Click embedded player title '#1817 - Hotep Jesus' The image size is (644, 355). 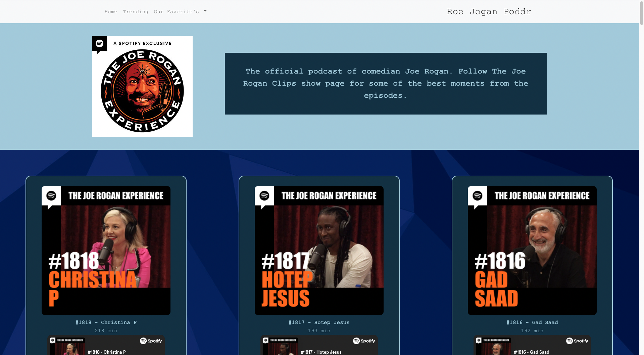[321, 352]
